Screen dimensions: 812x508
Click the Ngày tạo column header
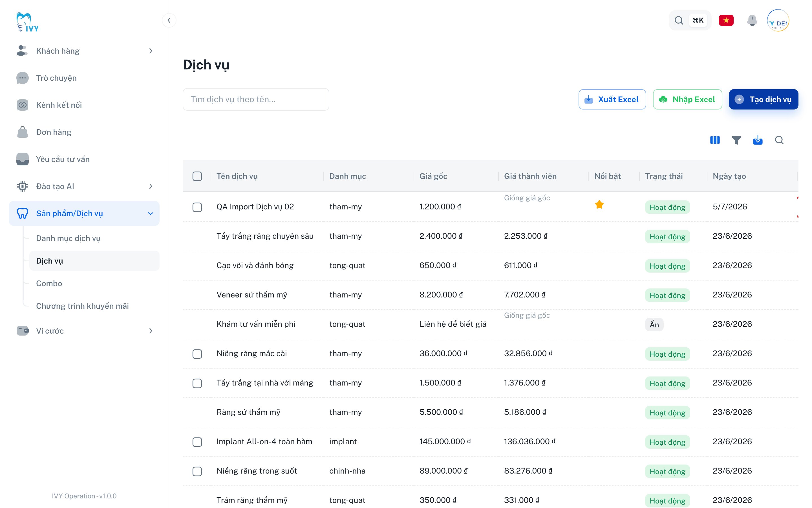729,176
